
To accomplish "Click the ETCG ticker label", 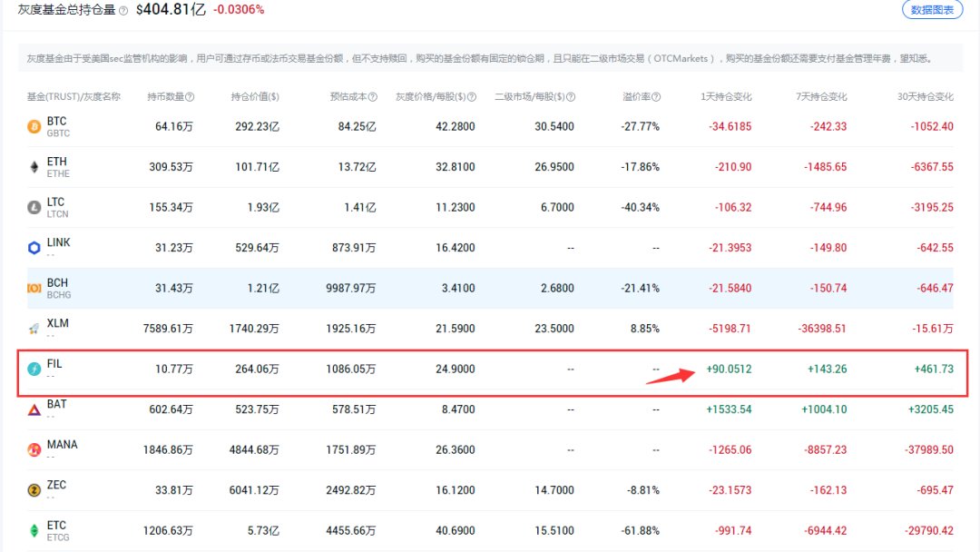I will 58,538.
